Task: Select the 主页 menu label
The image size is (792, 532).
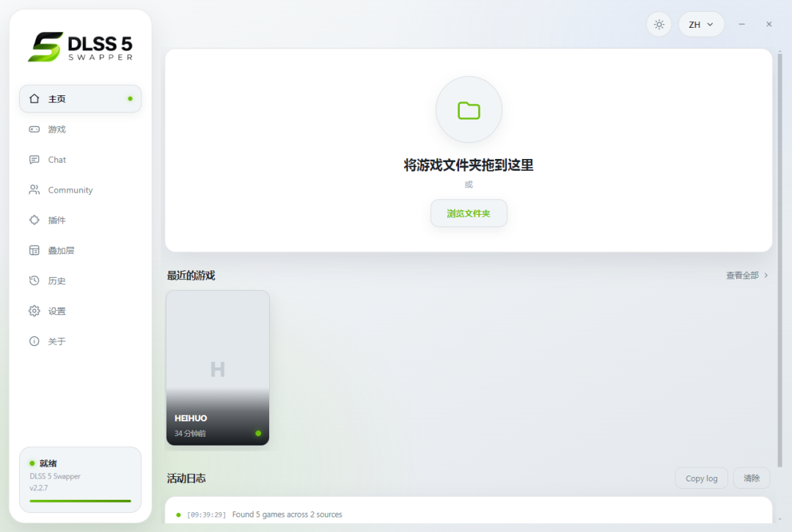Action: coord(56,99)
